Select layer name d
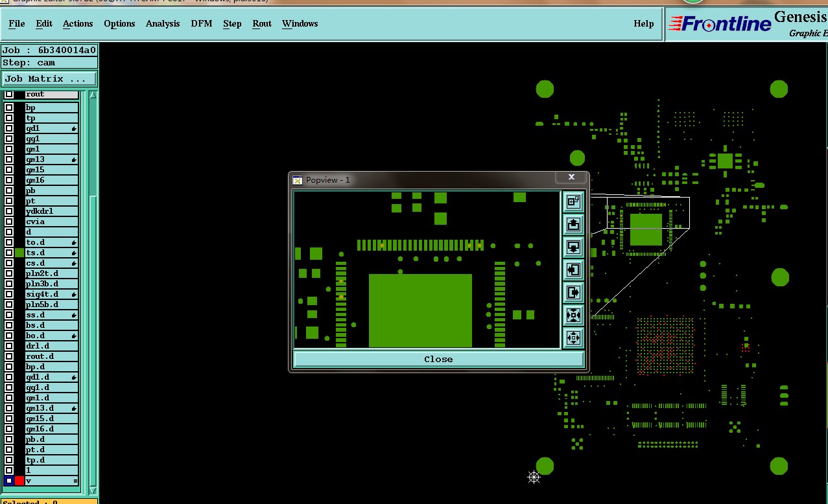This screenshot has width=828, height=504. click(x=52, y=232)
